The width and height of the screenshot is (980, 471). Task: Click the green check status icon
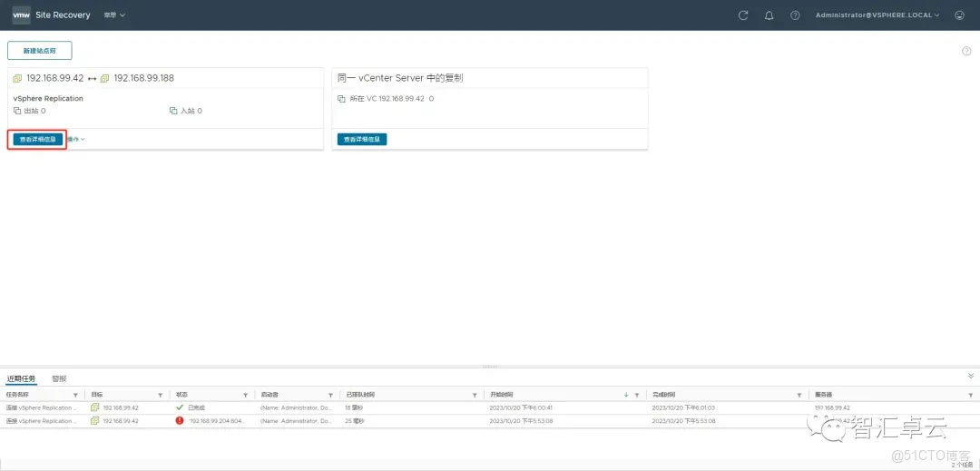(180, 407)
